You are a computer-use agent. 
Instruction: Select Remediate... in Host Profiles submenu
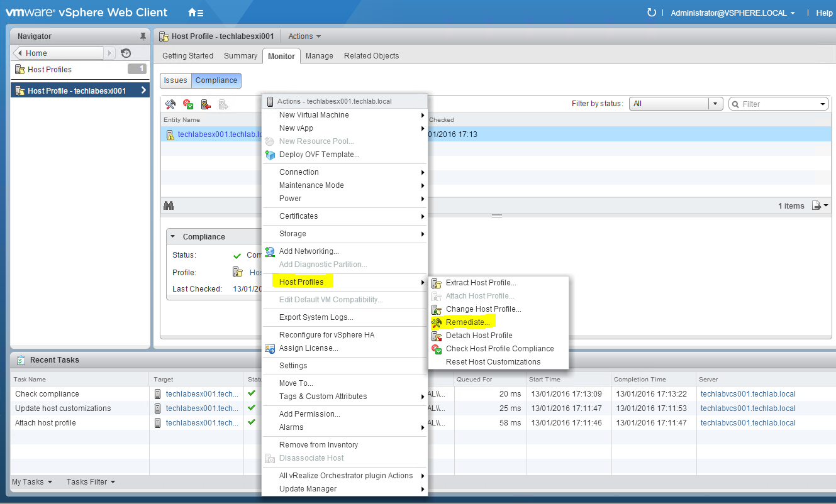pyautogui.click(x=468, y=322)
